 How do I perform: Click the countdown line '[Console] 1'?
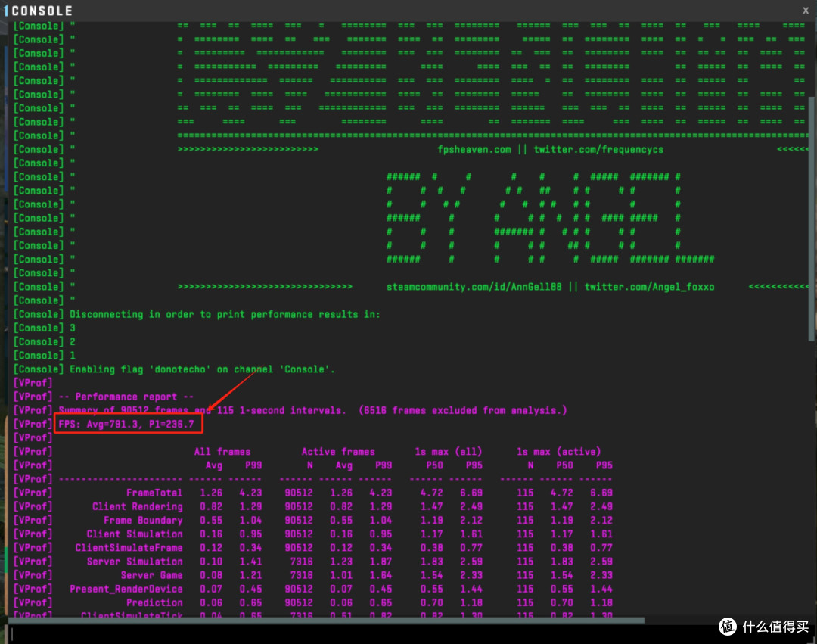[45, 356]
